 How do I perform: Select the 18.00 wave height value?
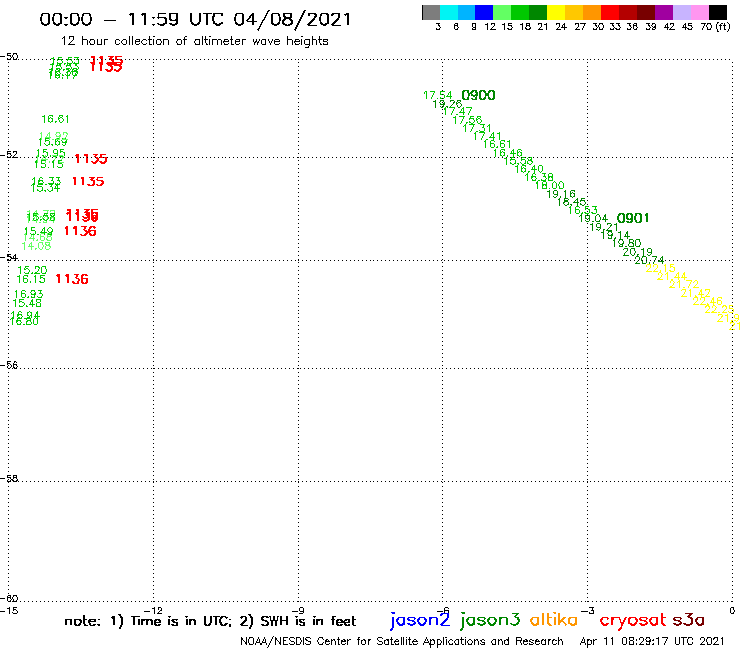pyautogui.click(x=550, y=186)
